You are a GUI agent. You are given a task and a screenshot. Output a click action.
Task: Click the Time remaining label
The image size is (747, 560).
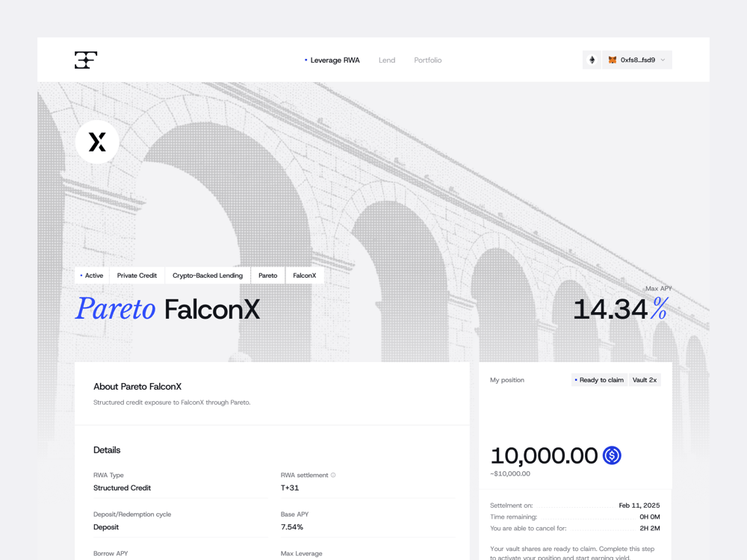513,517
